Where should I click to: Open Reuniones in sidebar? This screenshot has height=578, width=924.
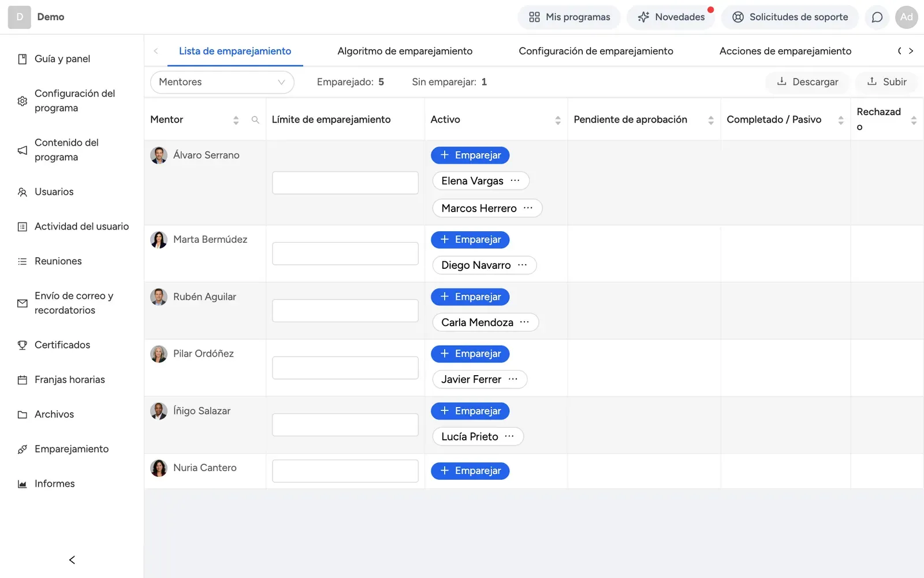[x=58, y=261]
